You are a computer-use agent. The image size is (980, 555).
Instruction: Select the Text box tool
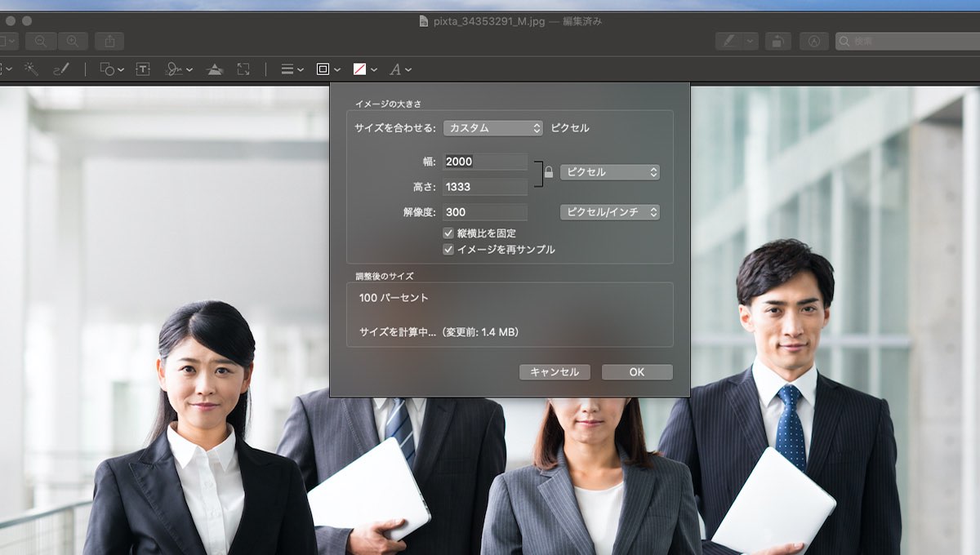point(143,69)
